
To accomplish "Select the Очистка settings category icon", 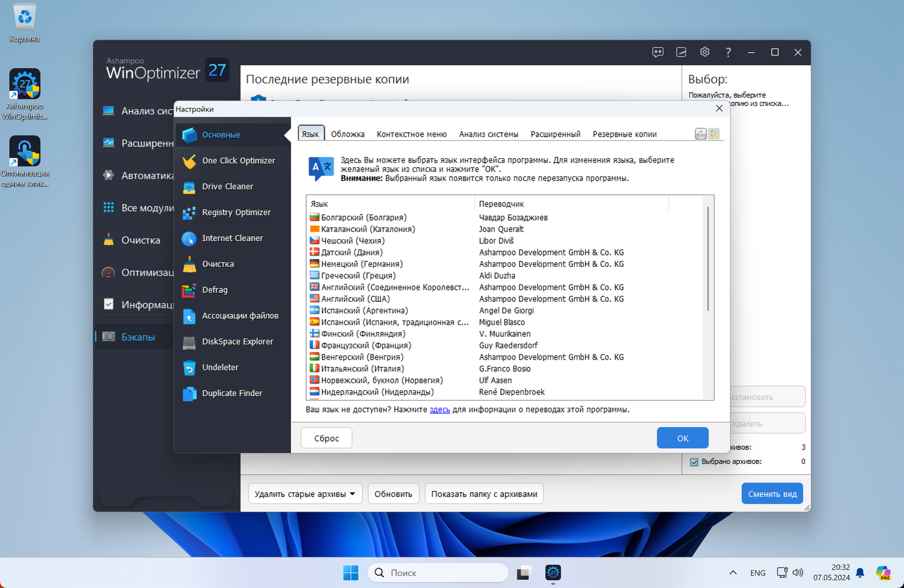I will 189,264.
